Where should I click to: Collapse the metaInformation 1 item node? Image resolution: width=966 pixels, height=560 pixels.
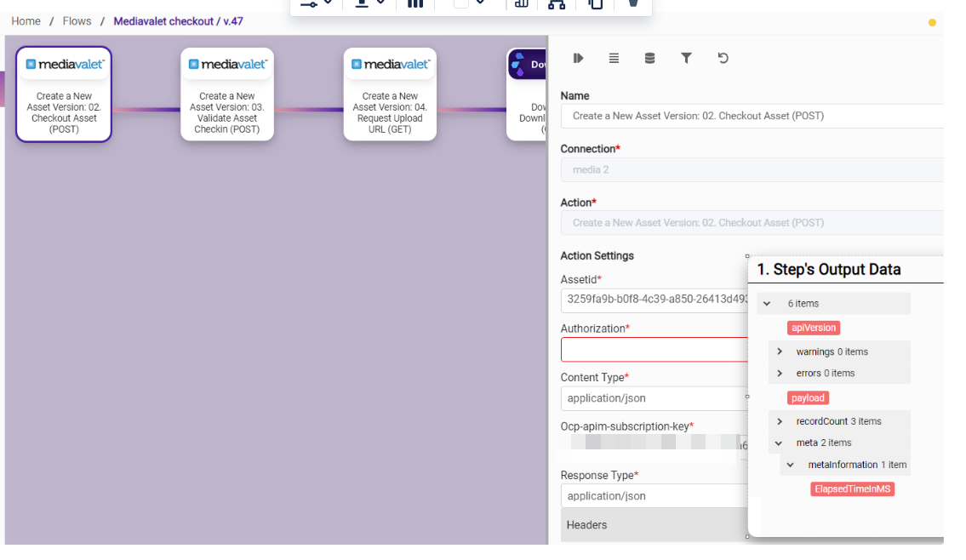(791, 465)
